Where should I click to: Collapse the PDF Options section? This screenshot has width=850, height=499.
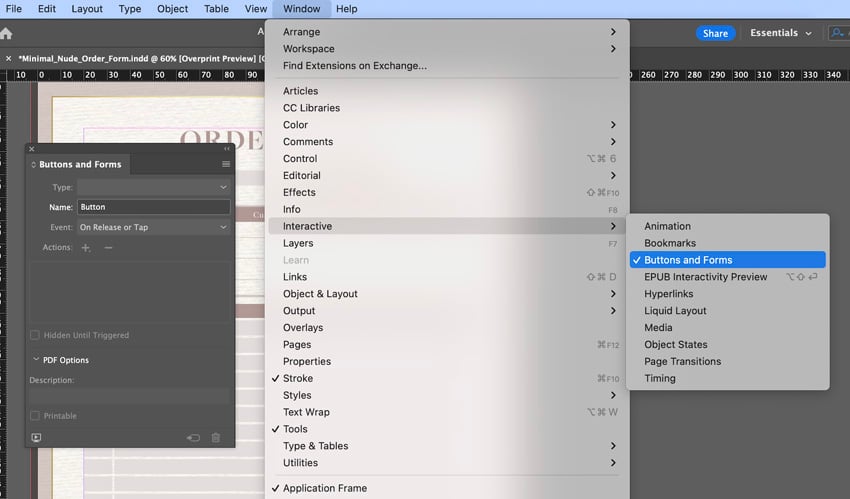coord(36,360)
